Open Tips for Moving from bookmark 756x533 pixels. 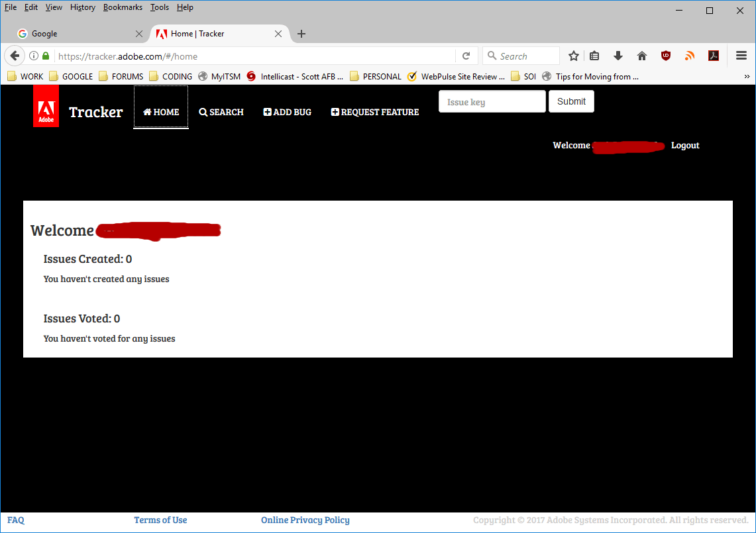[590, 77]
